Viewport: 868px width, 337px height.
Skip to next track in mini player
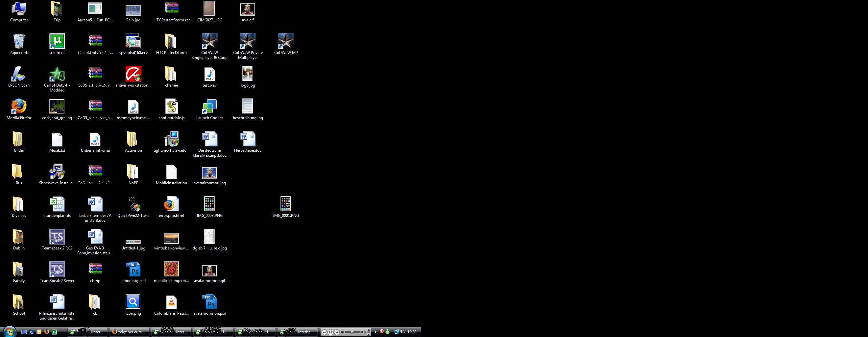(337, 332)
